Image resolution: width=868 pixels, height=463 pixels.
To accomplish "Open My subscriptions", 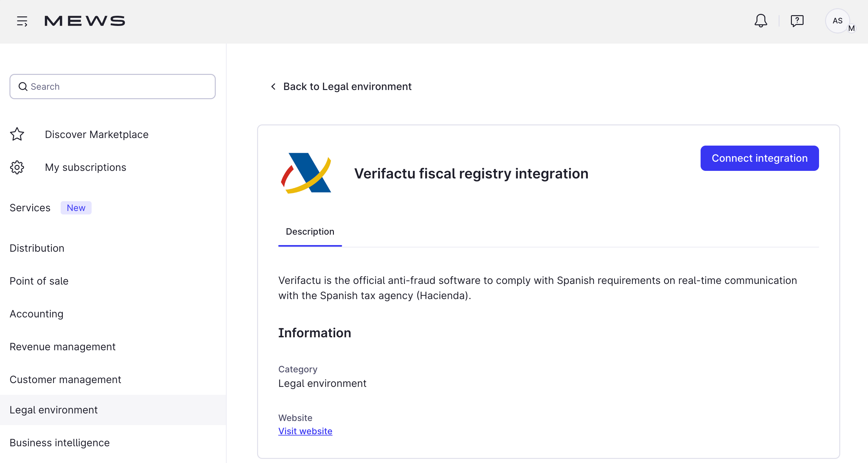I will click(x=86, y=167).
